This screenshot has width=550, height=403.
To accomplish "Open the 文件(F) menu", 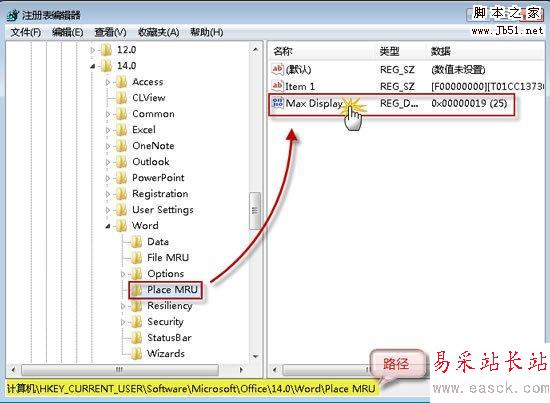I will tap(26, 33).
